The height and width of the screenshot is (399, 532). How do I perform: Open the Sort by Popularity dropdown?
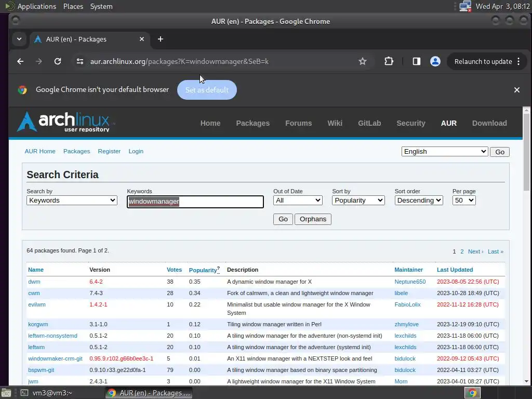coord(358,201)
